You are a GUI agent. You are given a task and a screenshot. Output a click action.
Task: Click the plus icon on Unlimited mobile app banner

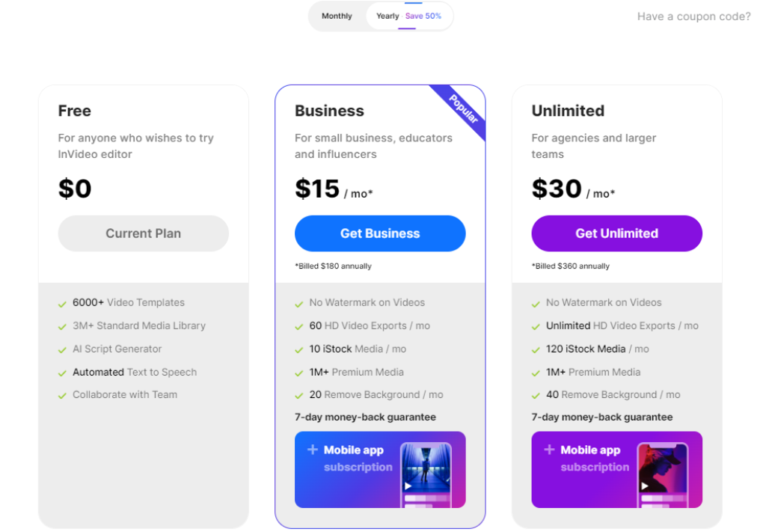click(550, 450)
